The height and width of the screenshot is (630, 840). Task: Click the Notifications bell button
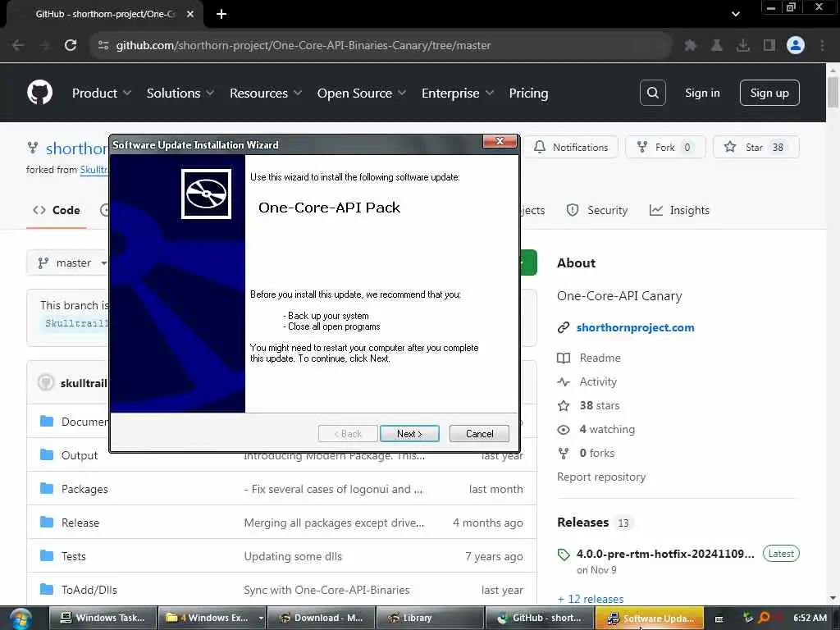tap(572, 148)
